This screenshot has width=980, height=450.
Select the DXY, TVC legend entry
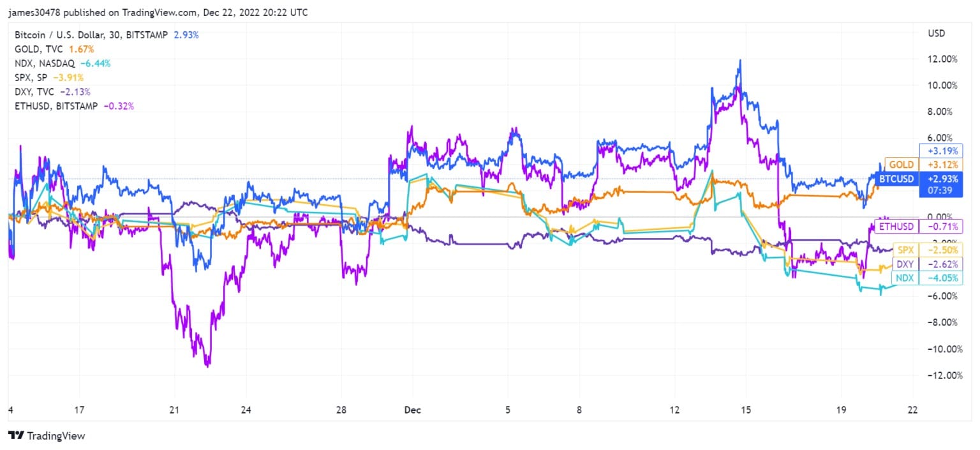(36, 91)
